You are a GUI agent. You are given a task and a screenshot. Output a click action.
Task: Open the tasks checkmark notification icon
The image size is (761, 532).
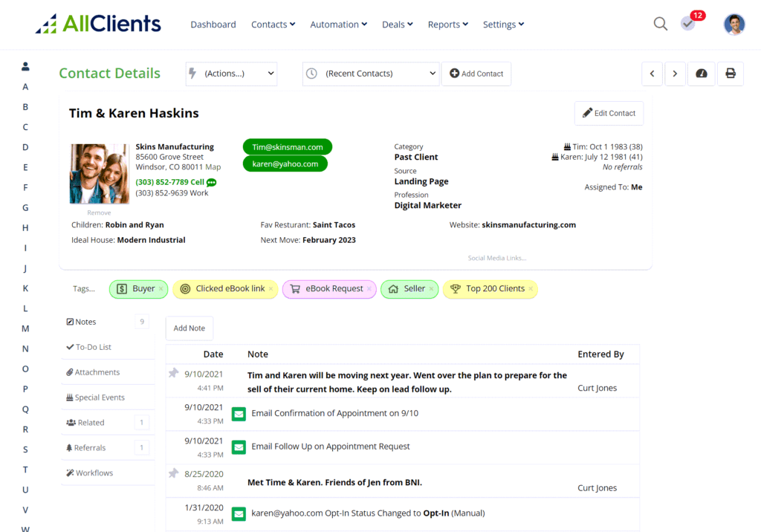click(687, 23)
